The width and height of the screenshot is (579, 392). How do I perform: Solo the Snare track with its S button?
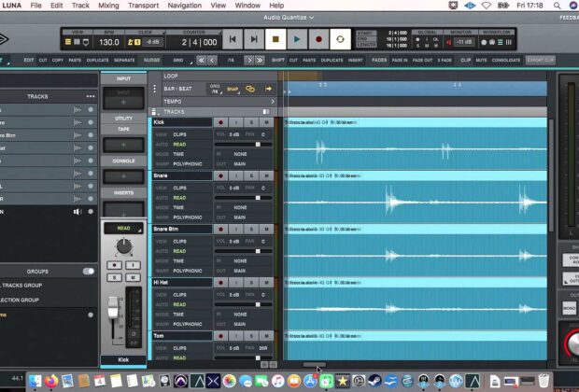tap(251, 175)
